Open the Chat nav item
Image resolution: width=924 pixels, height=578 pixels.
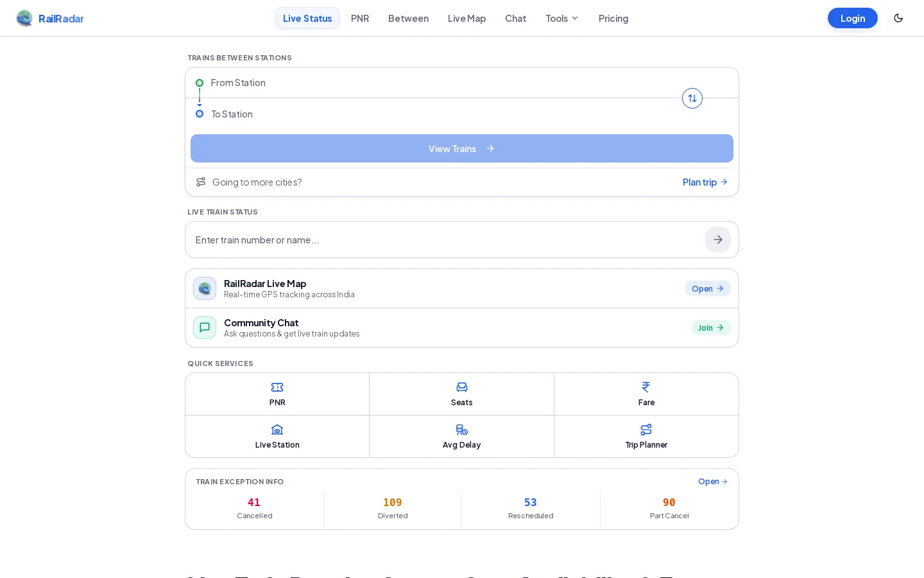515,18
